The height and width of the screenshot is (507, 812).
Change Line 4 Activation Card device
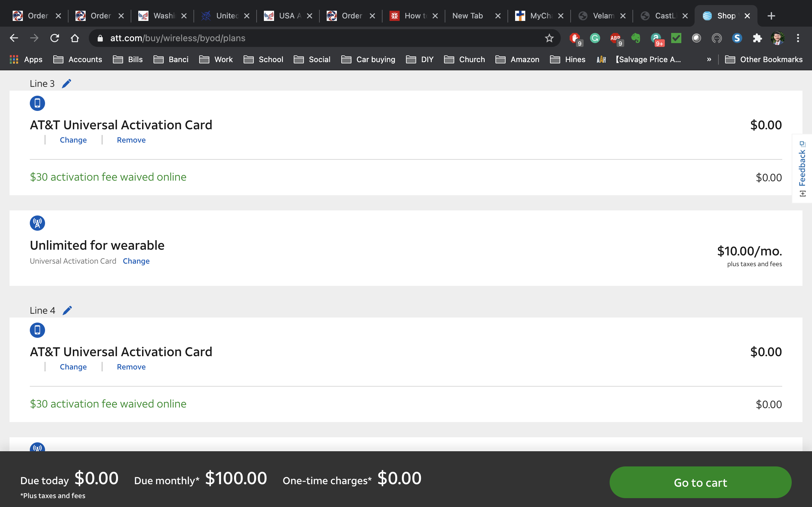click(x=73, y=367)
